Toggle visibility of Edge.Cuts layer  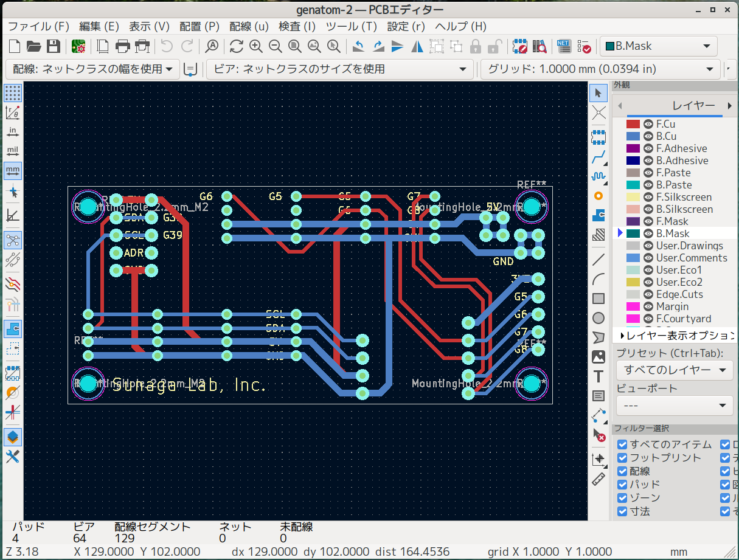pos(648,294)
